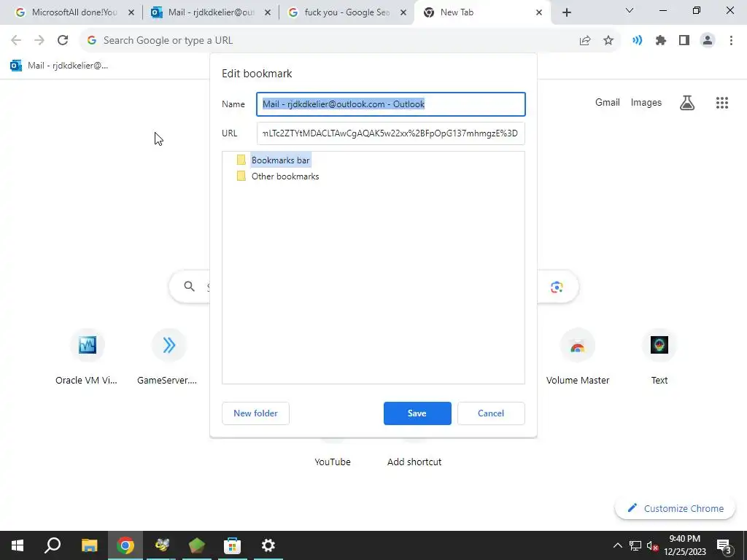Click the share page icon in address bar

coord(585,41)
